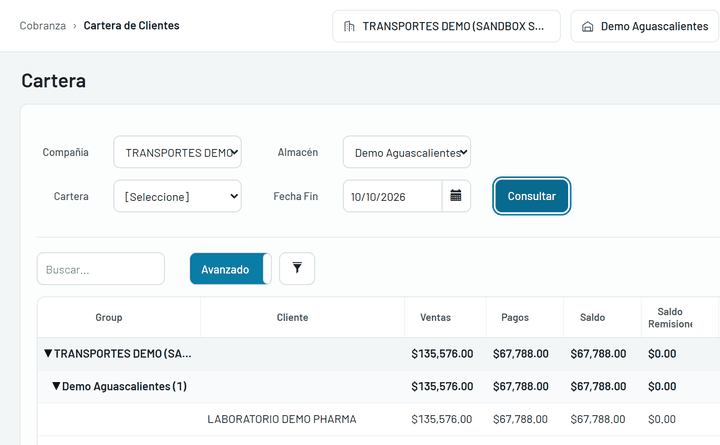Open the Cartera [Seleccione] dropdown
The image size is (720, 445).
(x=177, y=196)
